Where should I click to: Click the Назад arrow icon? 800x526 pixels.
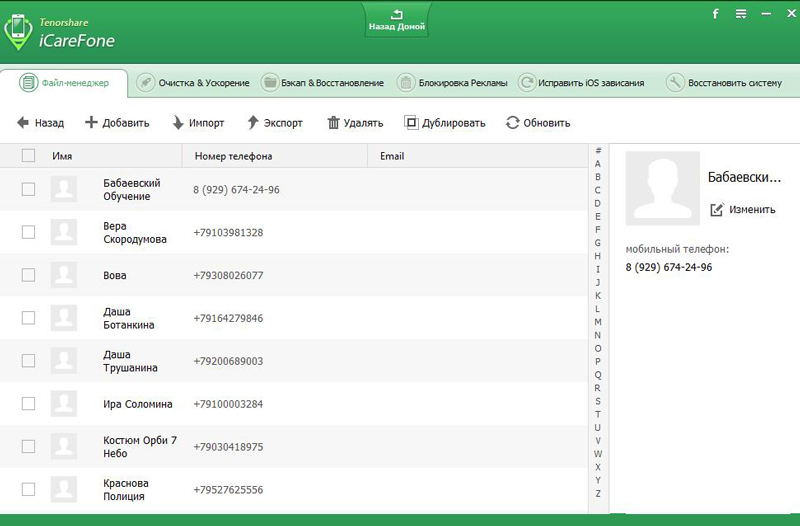(23, 122)
